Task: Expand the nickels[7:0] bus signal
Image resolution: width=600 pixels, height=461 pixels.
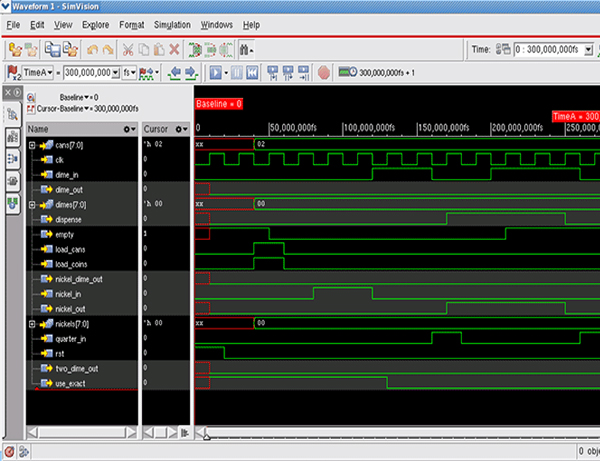Action: pyautogui.click(x=32, y=324)
